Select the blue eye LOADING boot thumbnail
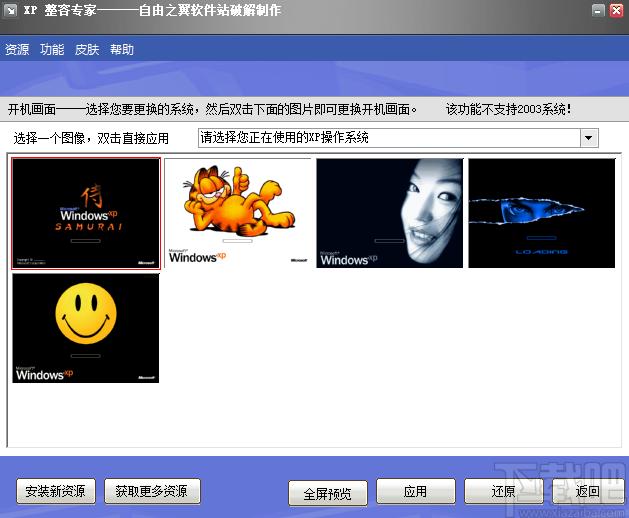Image resolution: width=629 pixels, height=518 pixels. 542,213
